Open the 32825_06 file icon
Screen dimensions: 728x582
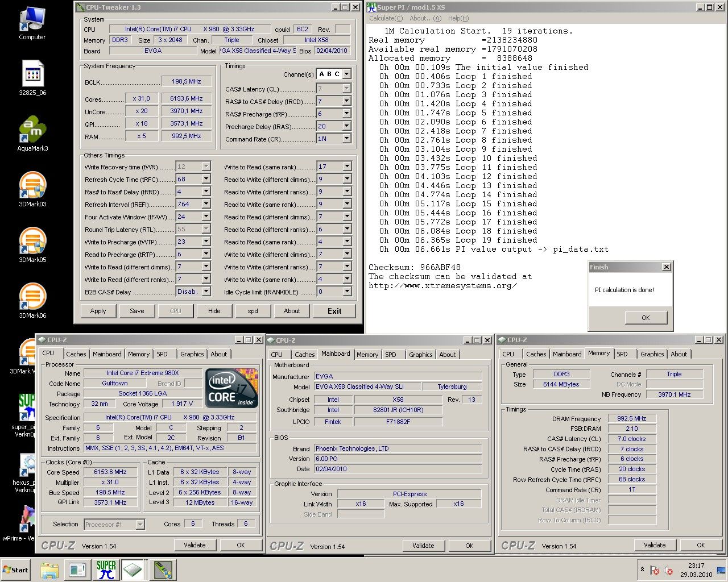pyautogui.click(x=32, y=78)
